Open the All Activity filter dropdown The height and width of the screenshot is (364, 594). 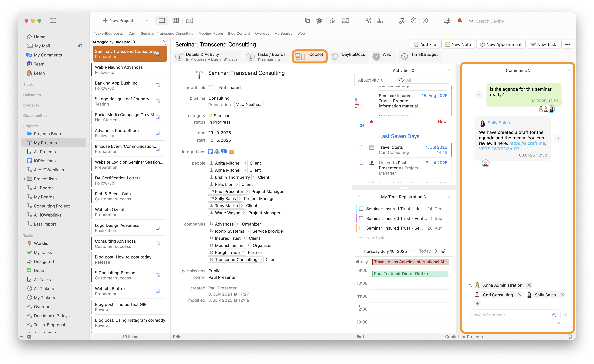(x=371, y=80)
